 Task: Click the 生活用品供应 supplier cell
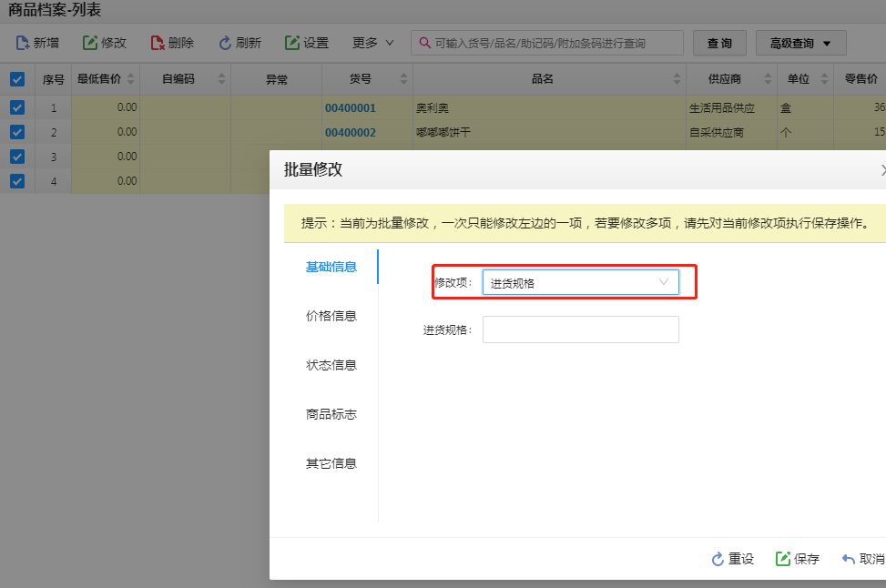(732, 107)
